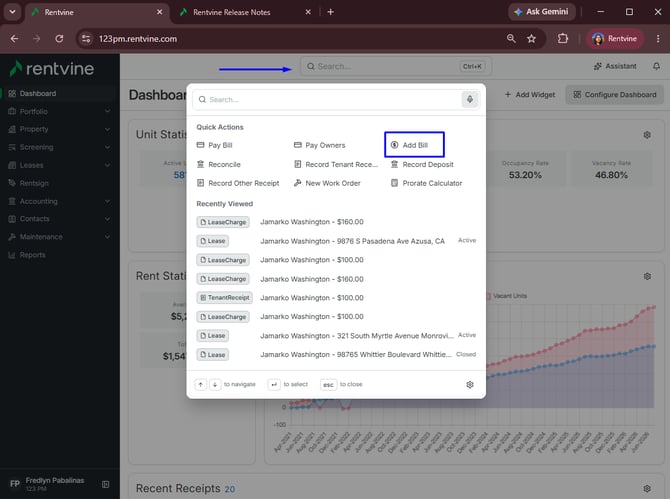Select the New Work Order quick action
The width and height of the screenshot is (670, 499).
(x=327, y=183)
